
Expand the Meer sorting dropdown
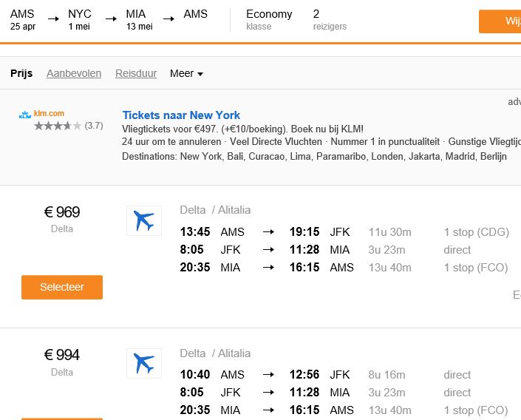coord(186,73)
